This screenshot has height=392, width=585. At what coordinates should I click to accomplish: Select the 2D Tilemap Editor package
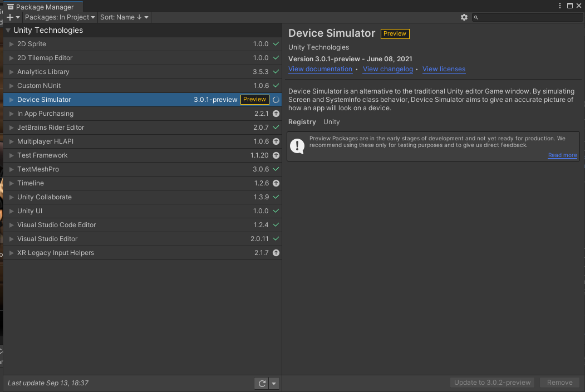point(142,58)
